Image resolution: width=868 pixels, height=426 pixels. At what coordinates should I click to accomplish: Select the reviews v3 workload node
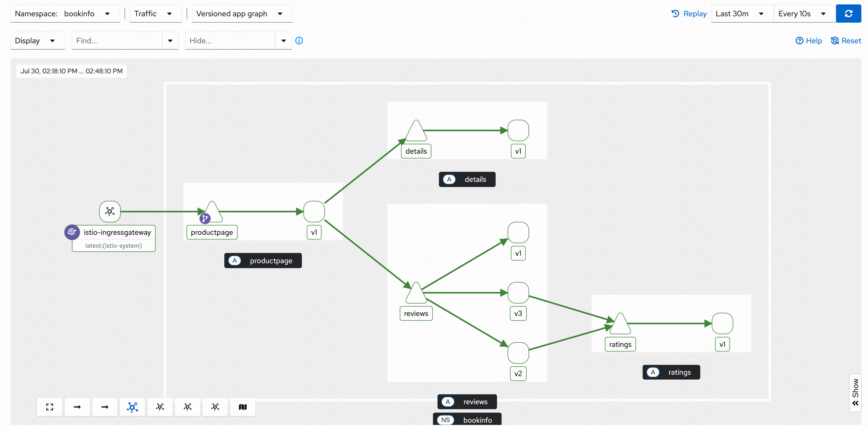coord(518,292)
